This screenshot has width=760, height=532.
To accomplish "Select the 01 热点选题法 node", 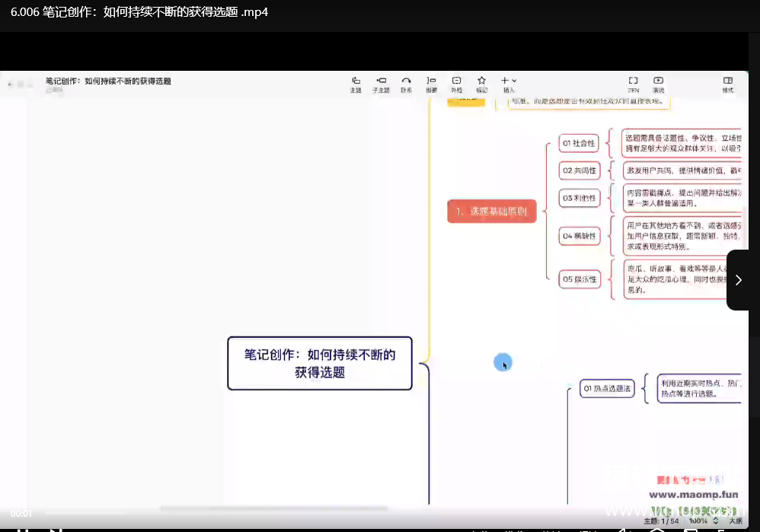I will tap(607, 389).
